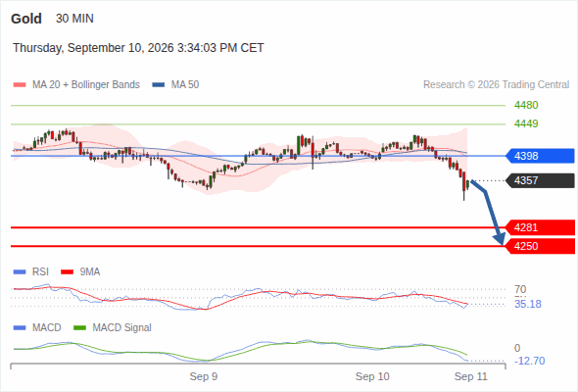Image resolution: width=578 pixels, height=392 pixels.
Task: Click the chart timestamp date text
Action: (x=138, y=48)
